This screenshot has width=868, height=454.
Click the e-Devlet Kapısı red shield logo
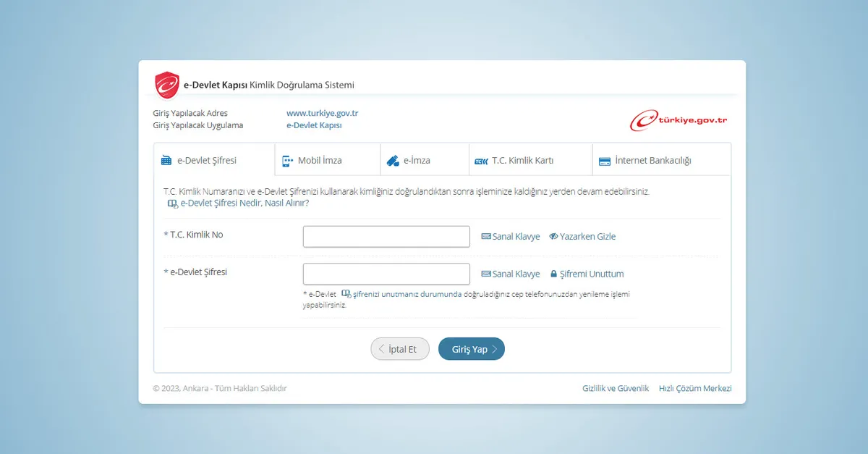tap(167, 85)
